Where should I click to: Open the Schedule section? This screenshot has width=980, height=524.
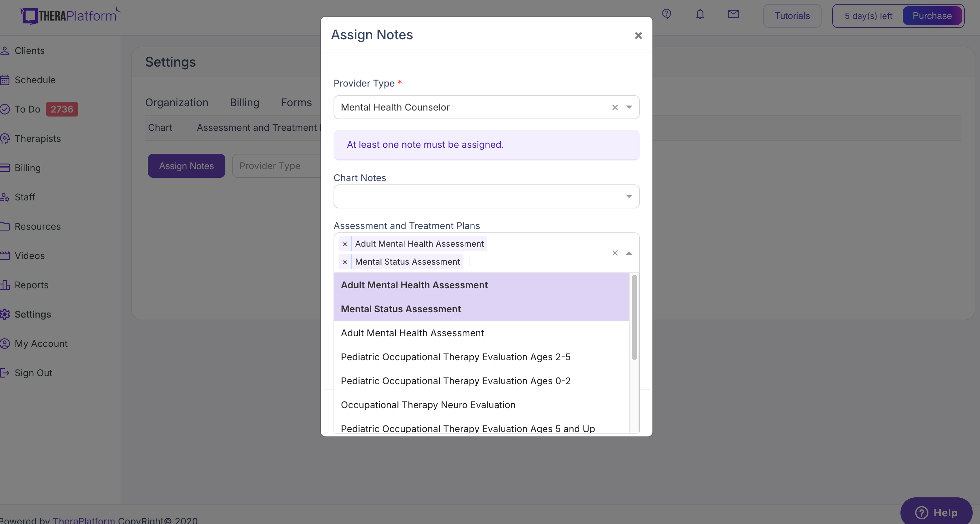35,80
